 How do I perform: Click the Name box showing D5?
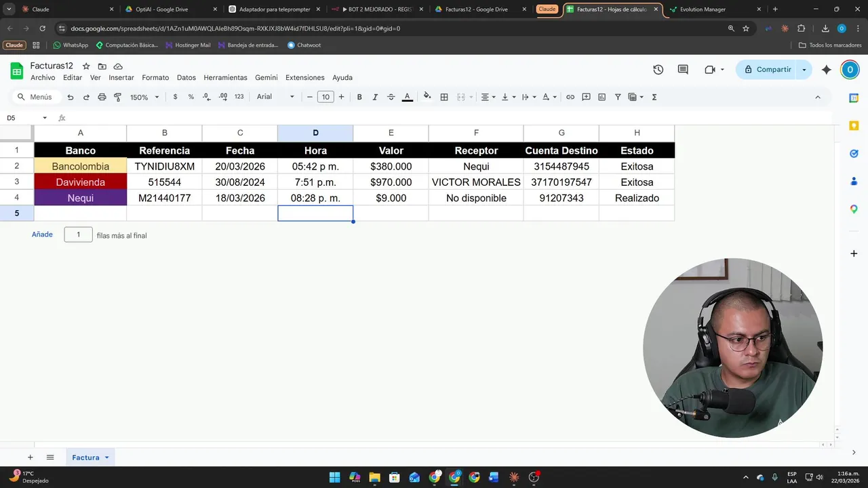(x=26, y=118)
